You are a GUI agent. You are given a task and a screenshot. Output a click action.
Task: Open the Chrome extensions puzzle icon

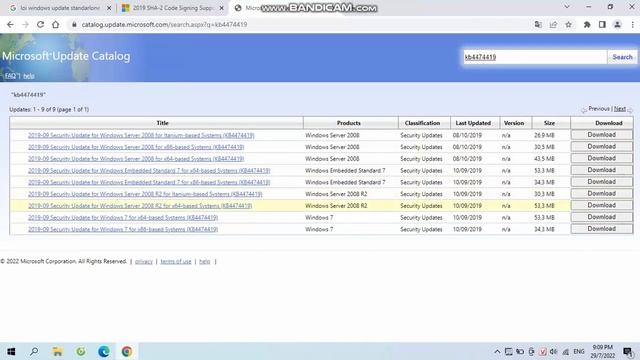pyautogui.click(x=587, y=24)
